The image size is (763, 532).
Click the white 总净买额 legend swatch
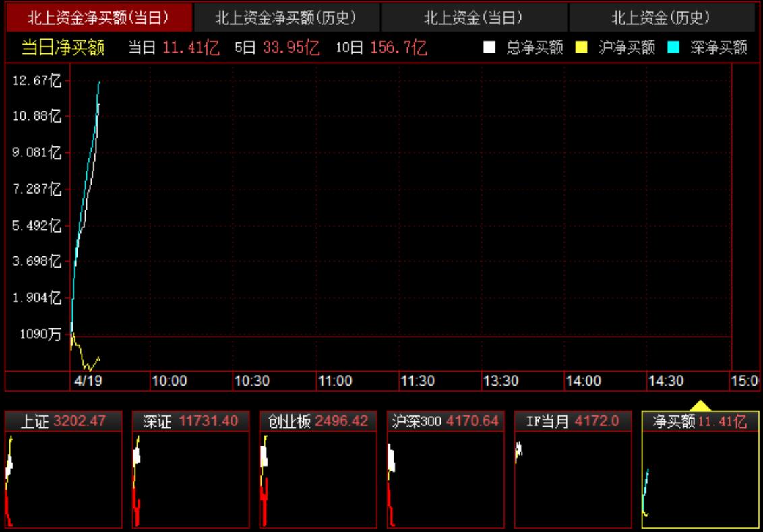pos(490,48)
